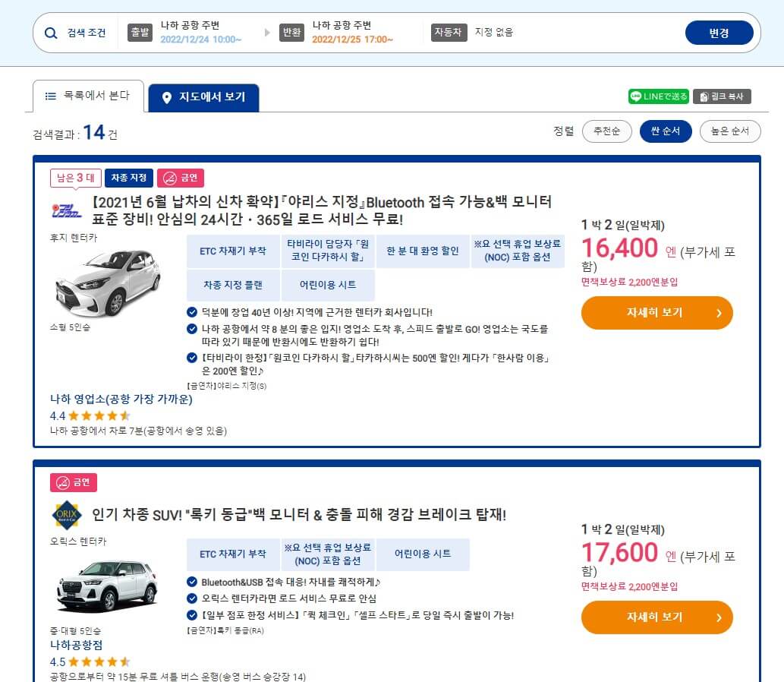Open the 인기 차종 SUV listing title
Screen dimensions: 784x682
tap(299, 514)
